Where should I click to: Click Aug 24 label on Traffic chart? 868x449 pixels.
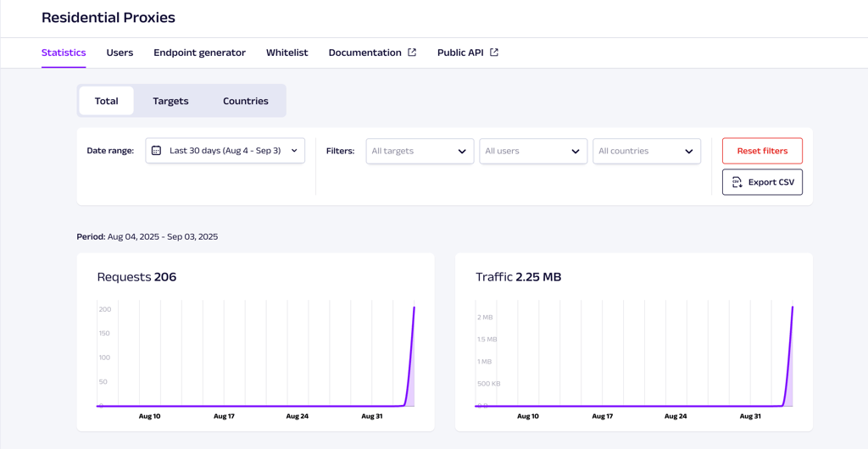676,416
